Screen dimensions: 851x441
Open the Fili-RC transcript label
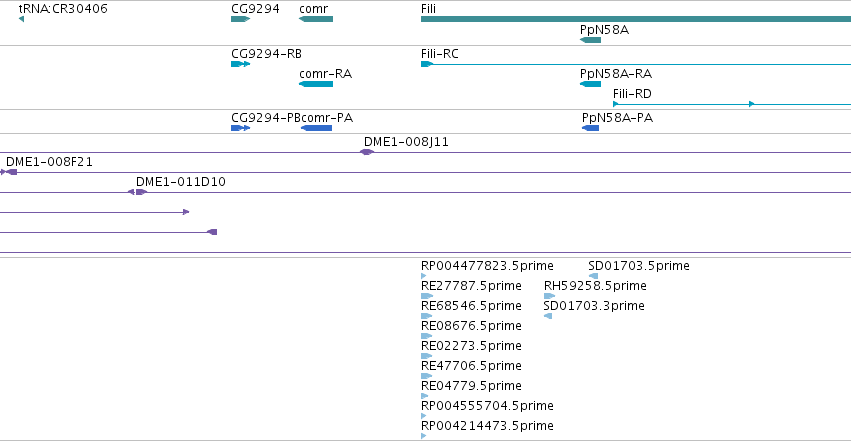(x=440, y=54)
